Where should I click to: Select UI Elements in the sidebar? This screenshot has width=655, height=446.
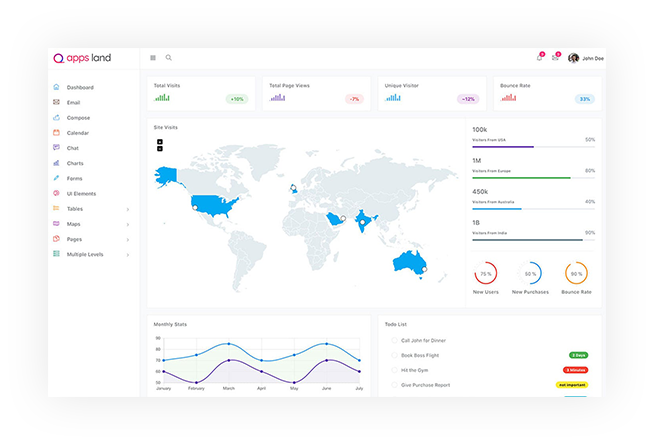coord(81,193)
